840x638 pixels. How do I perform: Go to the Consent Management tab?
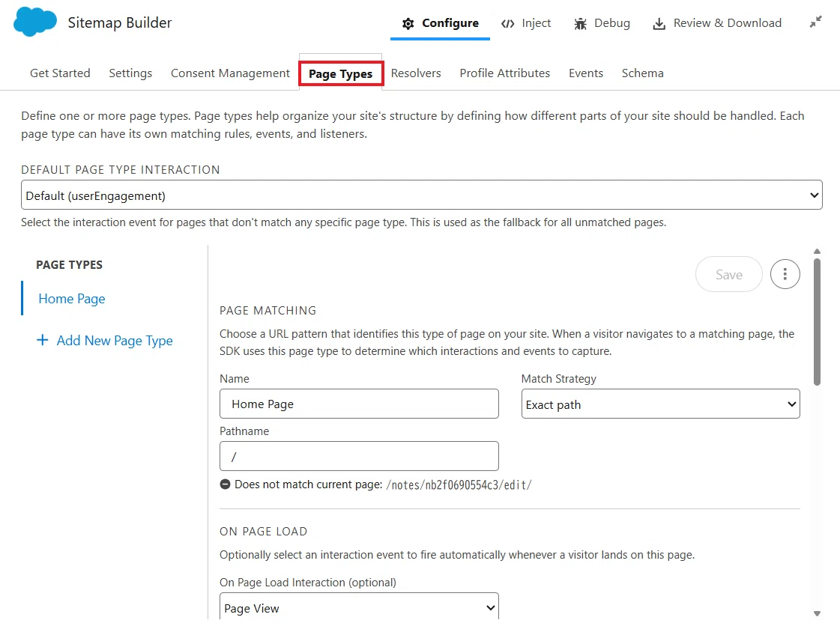tap(230, 73)
